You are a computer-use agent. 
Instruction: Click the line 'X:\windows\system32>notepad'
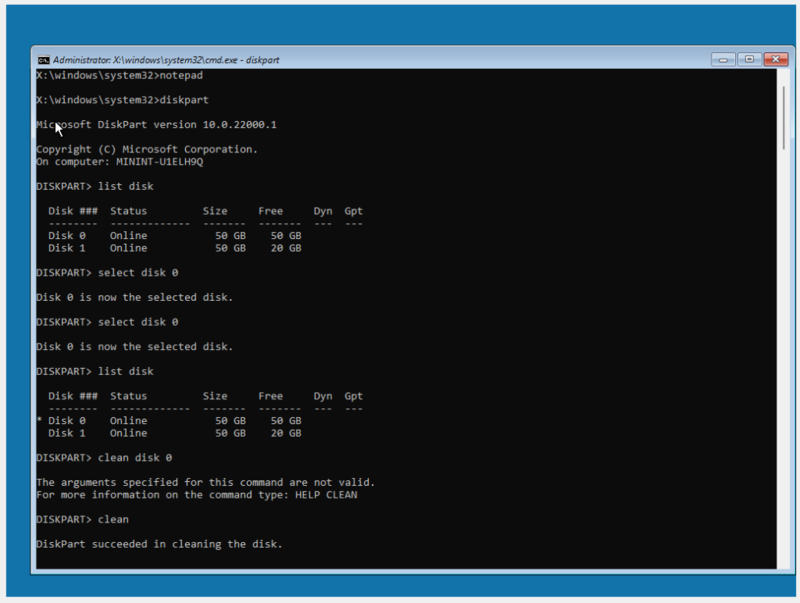click(119, 76)
